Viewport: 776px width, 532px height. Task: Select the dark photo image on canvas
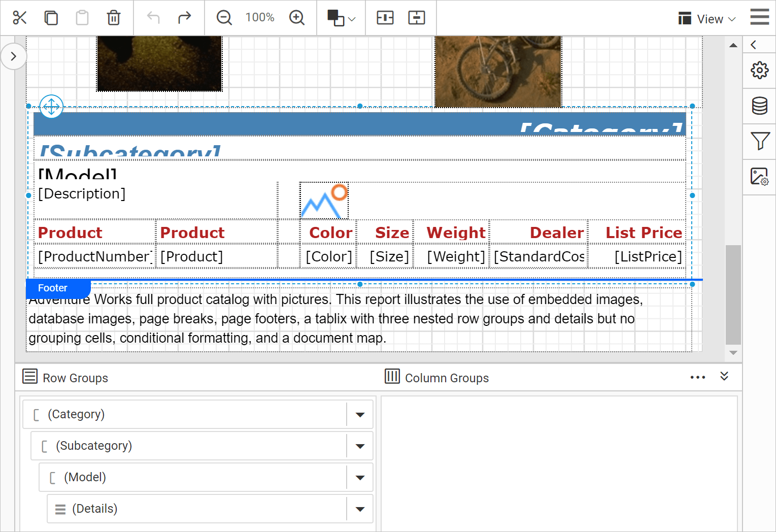click(x=159, y=63)
